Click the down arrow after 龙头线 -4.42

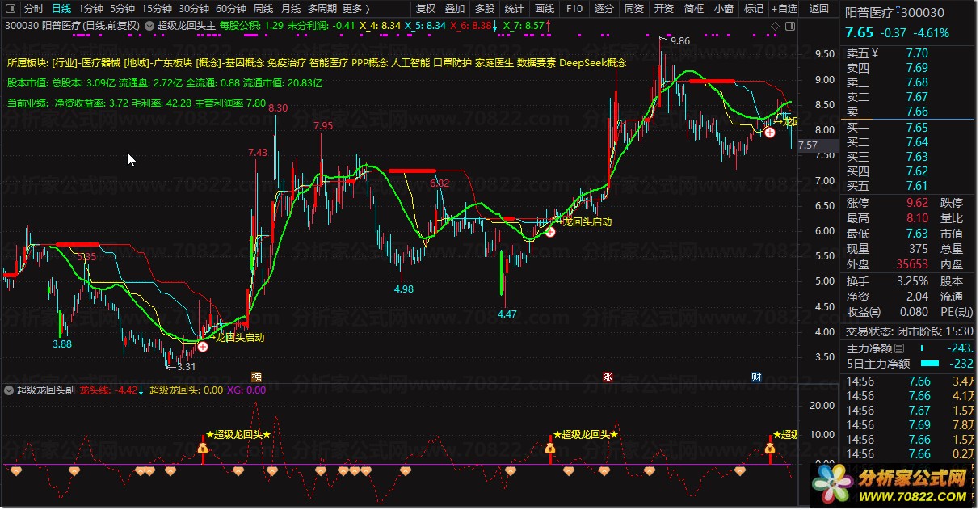click(142, 390)
